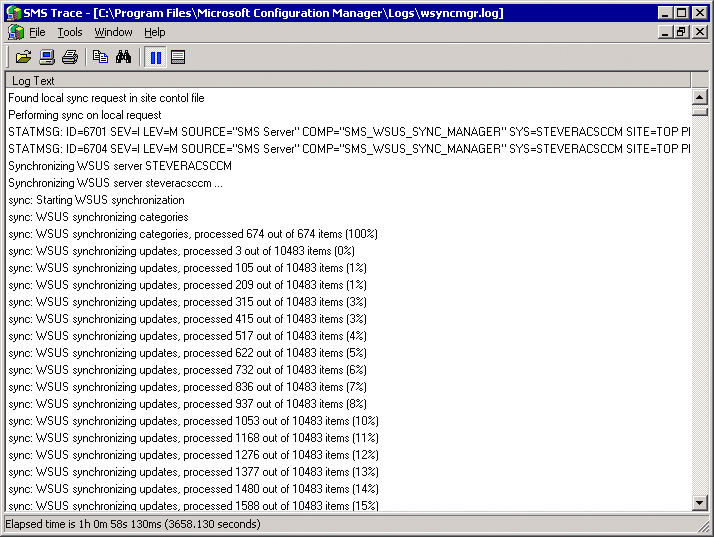Click the Elapsed time status bar text
The height and width of the screenshot is (537, 714).
click(133, 524)
